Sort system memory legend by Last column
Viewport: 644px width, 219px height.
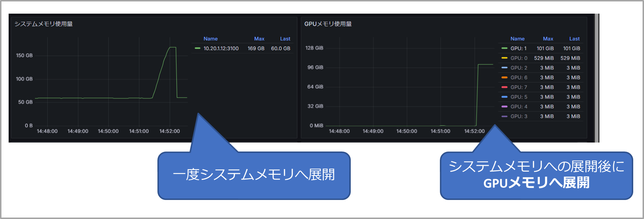[285, 39]
